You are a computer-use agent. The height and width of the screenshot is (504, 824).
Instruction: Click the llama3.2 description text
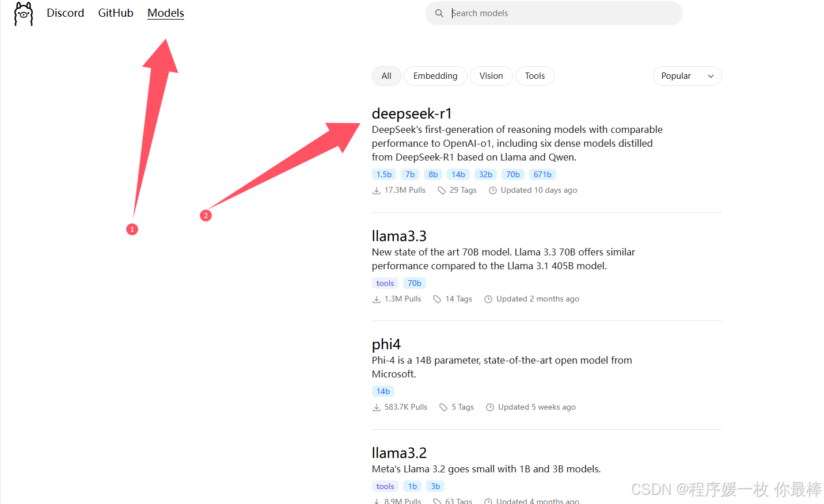(x=487, y=469)
